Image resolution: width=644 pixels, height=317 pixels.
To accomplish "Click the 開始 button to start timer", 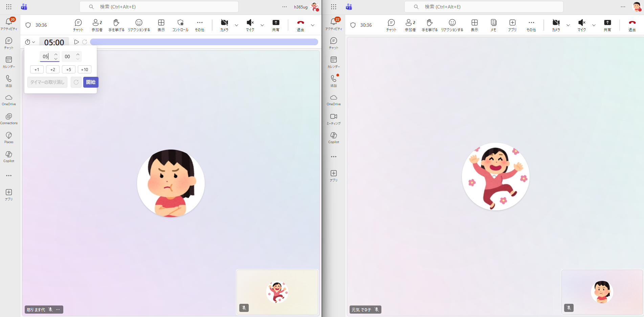I will click(x=91, y=82).
